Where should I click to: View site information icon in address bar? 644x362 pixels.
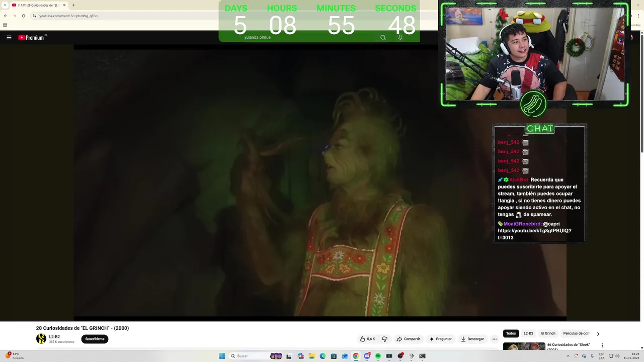34,16
